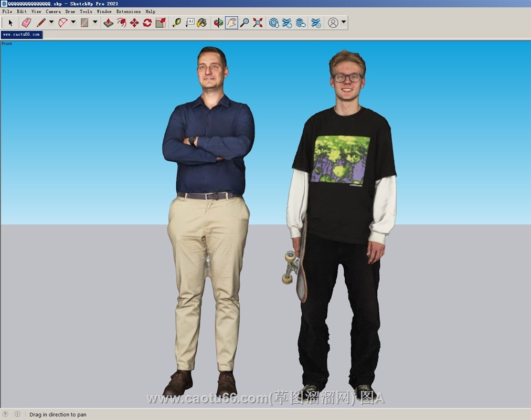Open the account sign-in dropdown arrow
The image size is (531, 420).
pos(344,23)
